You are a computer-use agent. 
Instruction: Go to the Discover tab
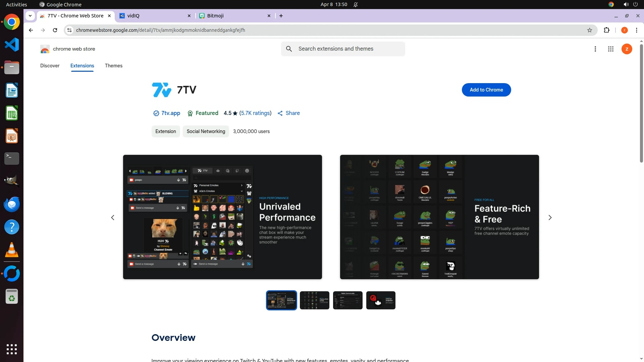coord(50,66)
